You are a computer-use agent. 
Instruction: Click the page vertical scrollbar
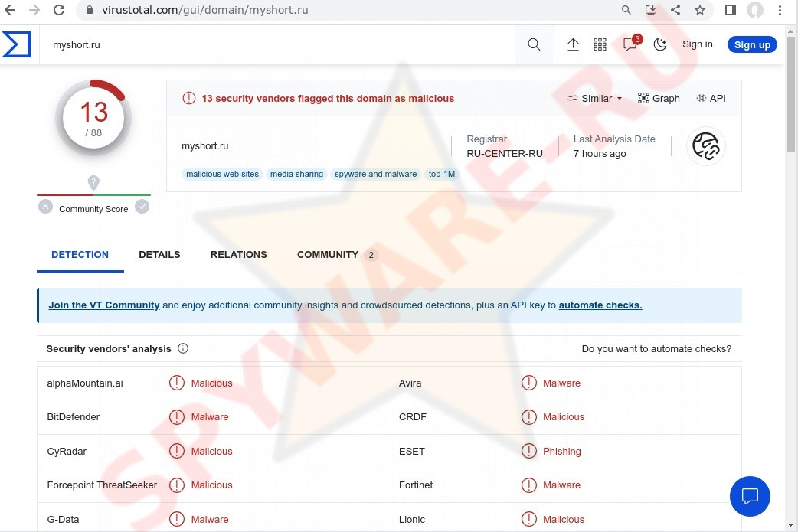coord(790,93)
